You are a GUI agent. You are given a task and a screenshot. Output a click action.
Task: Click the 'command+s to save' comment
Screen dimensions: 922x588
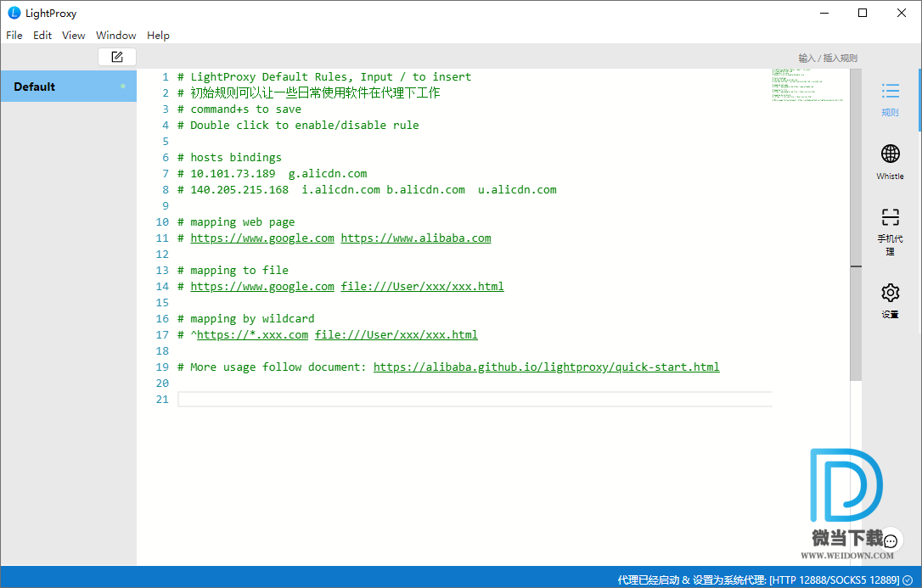click(239, 109)
